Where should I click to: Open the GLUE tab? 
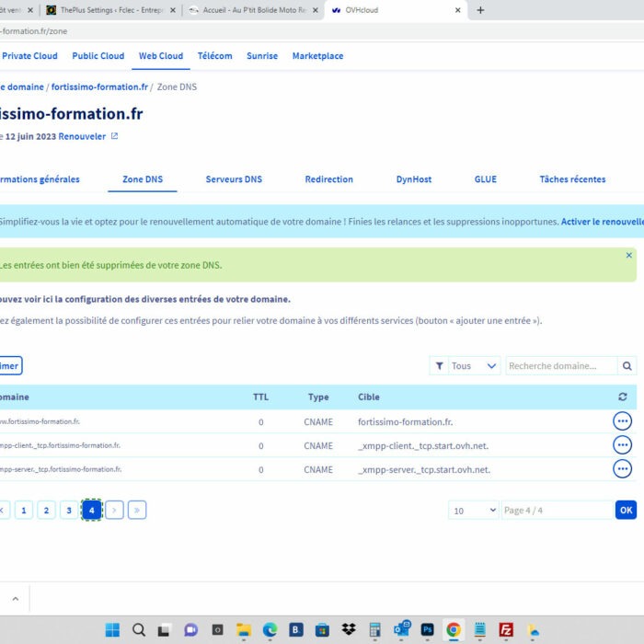coord(486,179)
